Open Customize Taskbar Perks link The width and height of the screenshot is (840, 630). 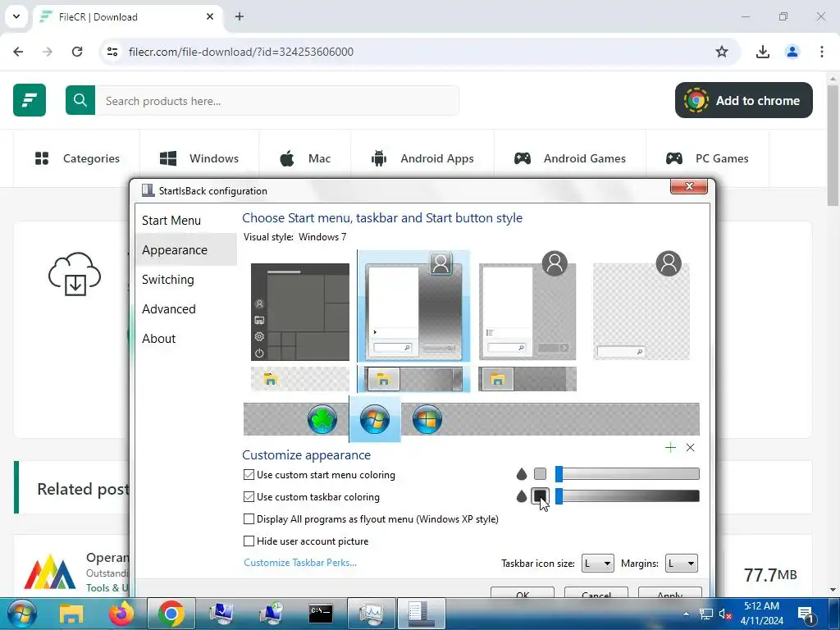[300, 562]
